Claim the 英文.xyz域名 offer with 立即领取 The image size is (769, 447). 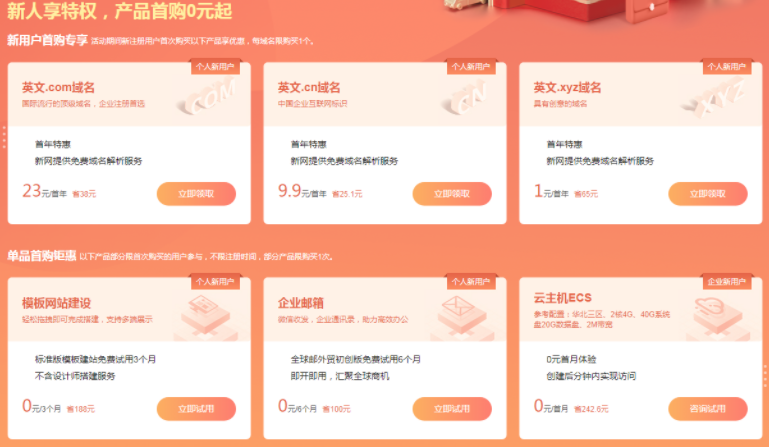pos(708,194)
